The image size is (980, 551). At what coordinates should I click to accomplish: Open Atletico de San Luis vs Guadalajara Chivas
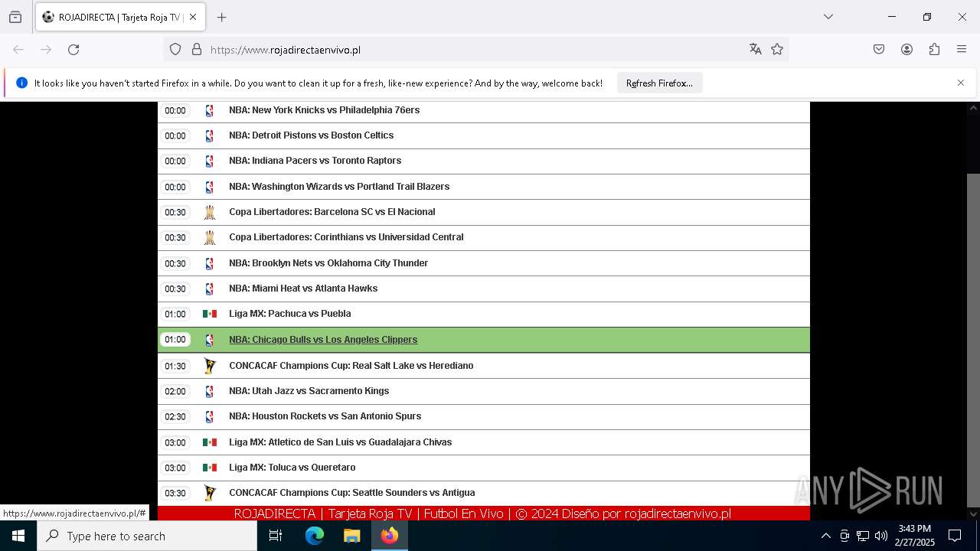pyautogui.click(x=340, y=442)
